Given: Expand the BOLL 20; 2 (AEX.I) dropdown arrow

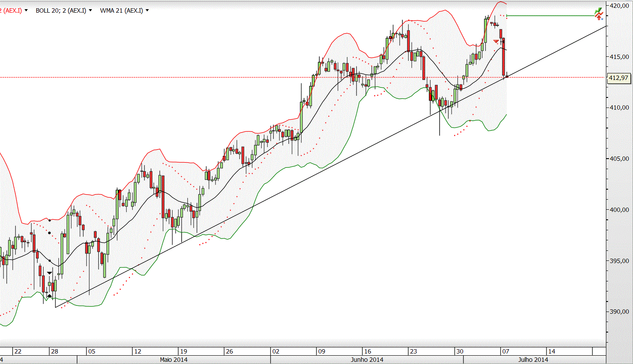Looking at the screenshot, I should pyautogui.click(x=90, y=10).
